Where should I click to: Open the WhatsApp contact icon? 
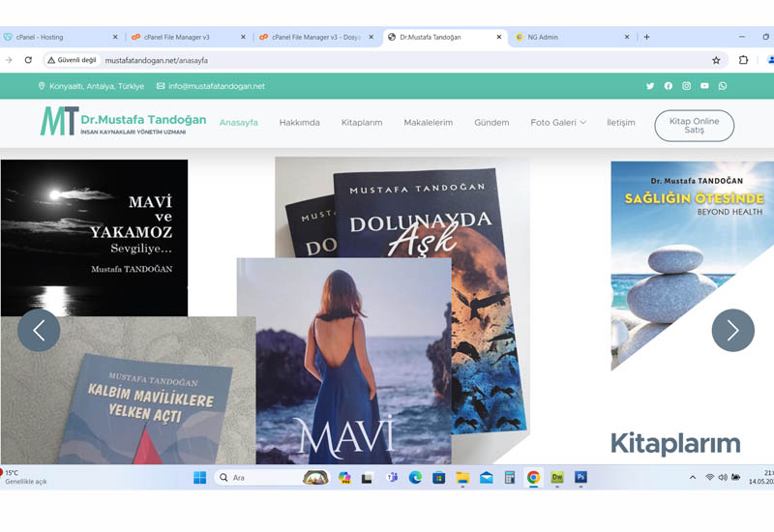pyautogui.click(x=723, y=86)
